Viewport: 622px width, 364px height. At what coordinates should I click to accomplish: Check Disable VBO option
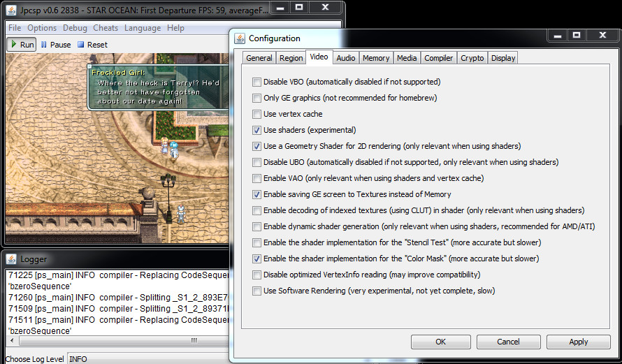(257, 82)
